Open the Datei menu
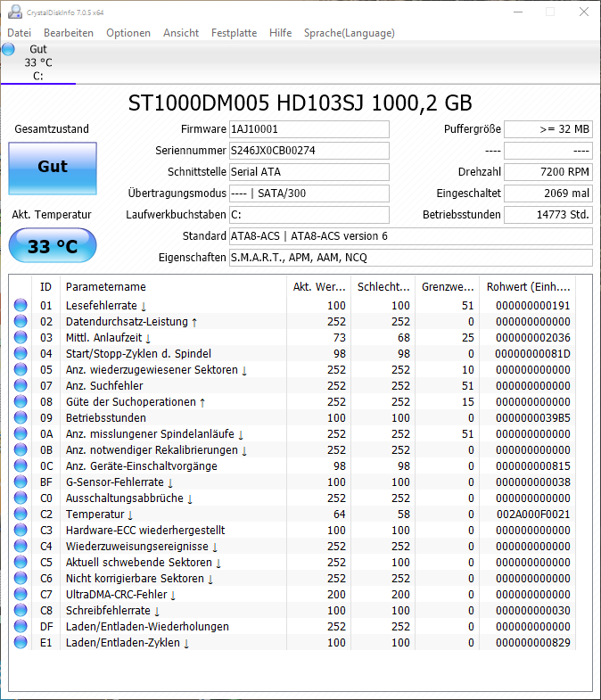601x700 pixels. click(20, 33)
